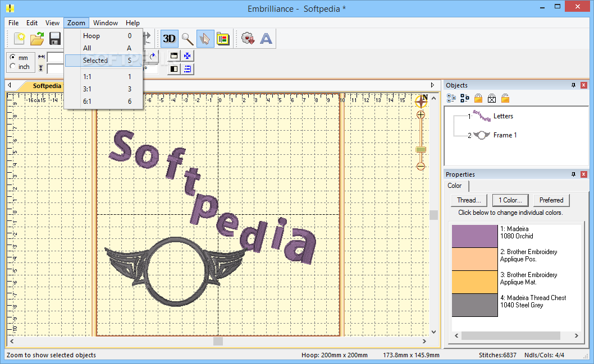The width and height of the screenshot is (594, 364).
Task: Click the open padlock unlock icon
Action: pos(505,99)
